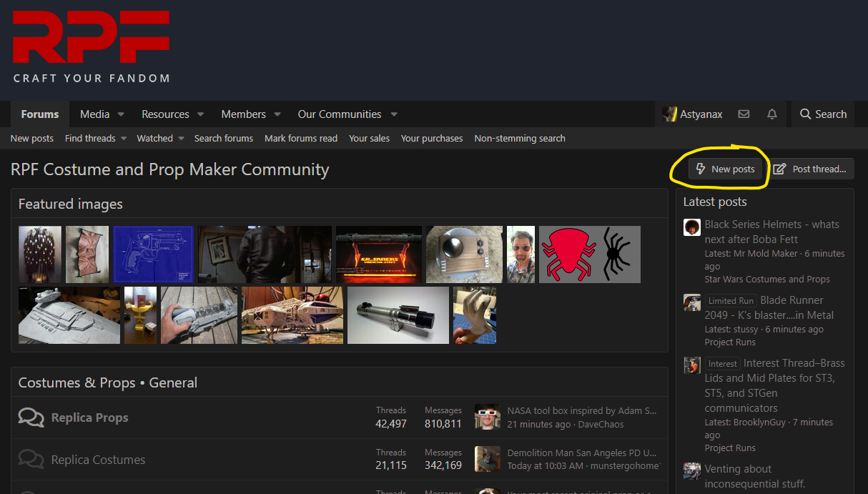This screenshot has height=494, width=868.
Task: Click the avatar beside Demolition Man thread
Action: pos(488,459)
